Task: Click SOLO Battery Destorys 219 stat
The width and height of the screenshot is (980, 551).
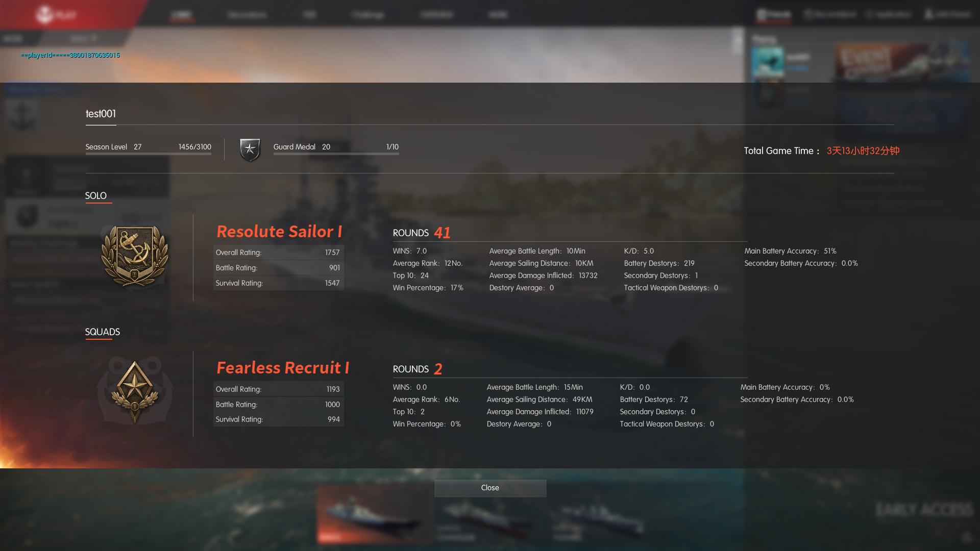Action: tap(659, 263)
